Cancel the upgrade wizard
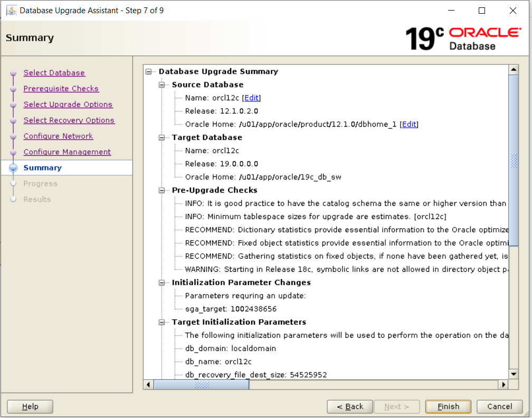532x418 pixels. click(x=499, y=406)
